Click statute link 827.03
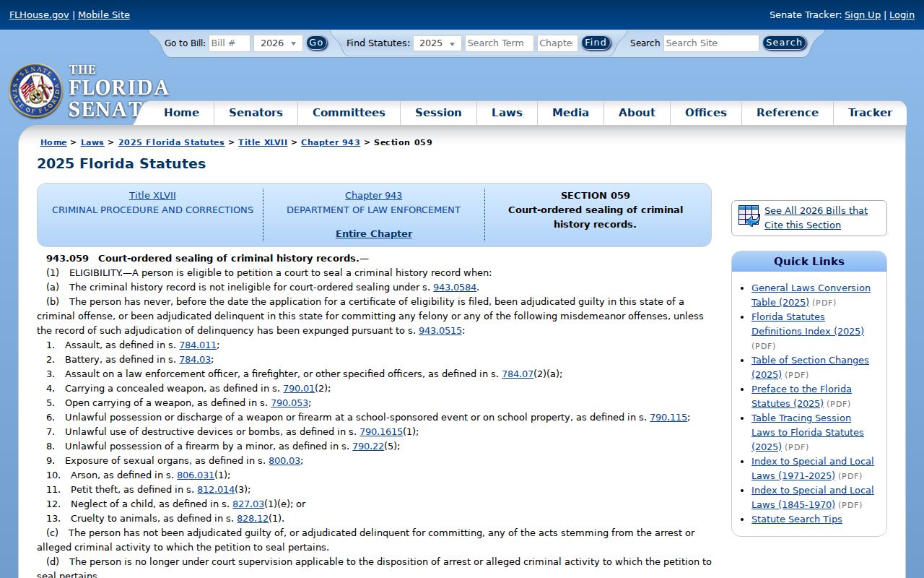Screen dimensions: 924x578 click(248, 504)
